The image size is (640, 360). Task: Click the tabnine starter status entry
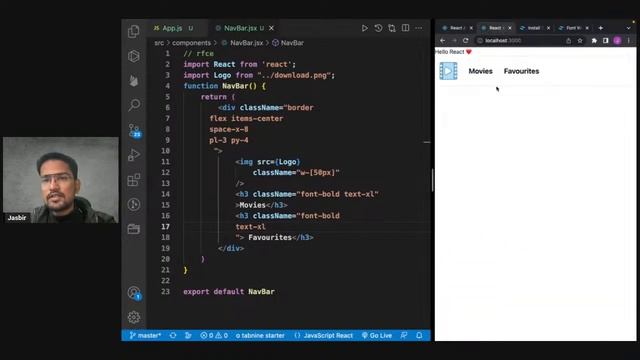pyautogui.click(x=260, y=336)
